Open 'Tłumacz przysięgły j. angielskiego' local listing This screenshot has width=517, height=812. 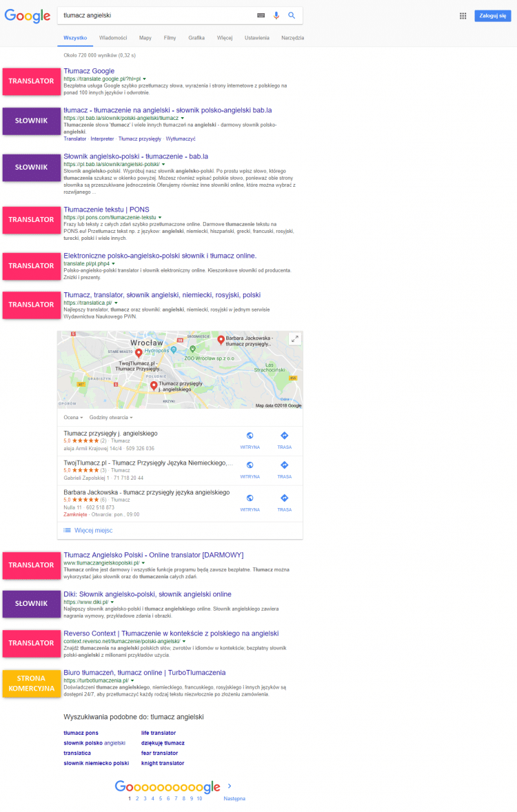tap(110, 434)
